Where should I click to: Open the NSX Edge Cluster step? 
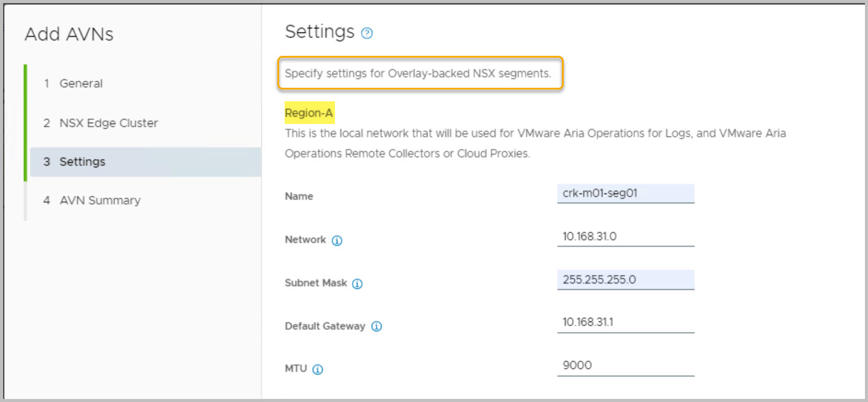[x=108, y=123]
